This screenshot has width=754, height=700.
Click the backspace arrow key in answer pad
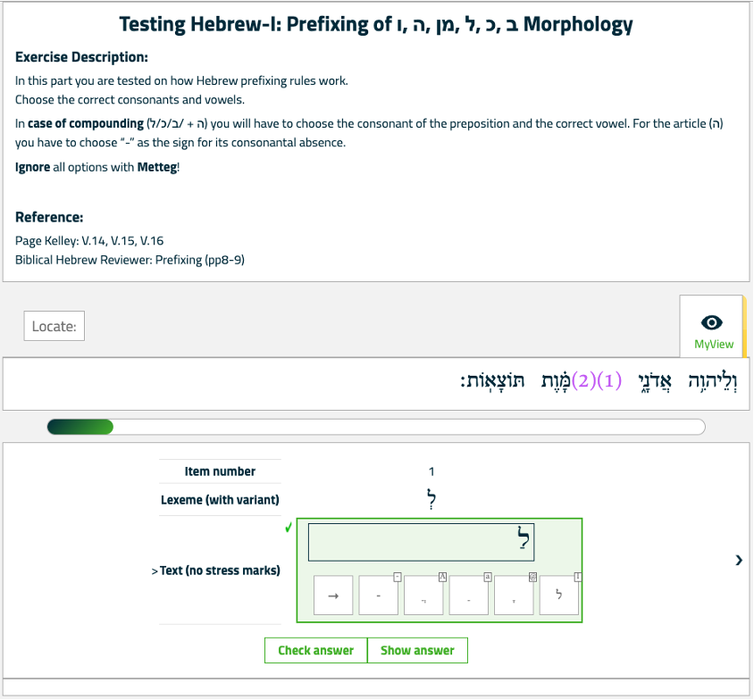[332, 596]
